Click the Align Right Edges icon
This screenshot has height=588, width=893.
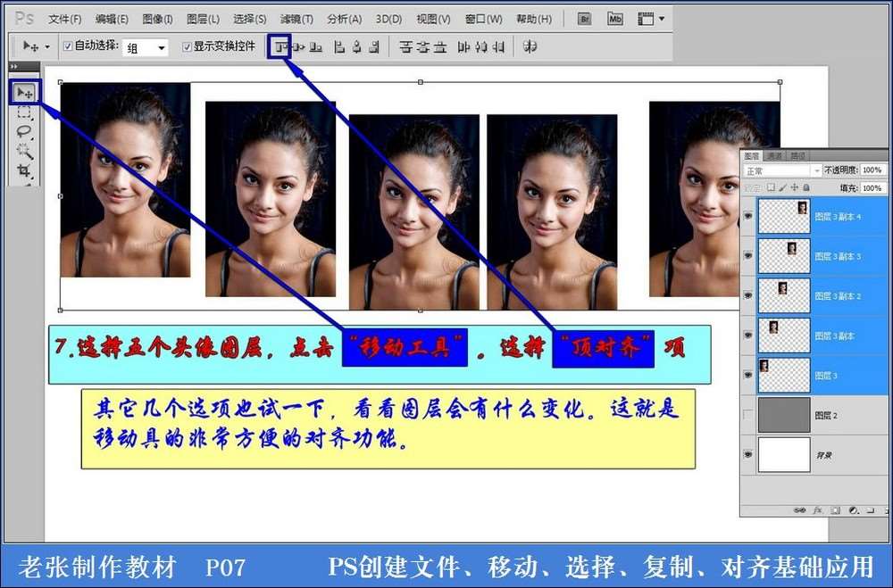click(x=373, y=47)
